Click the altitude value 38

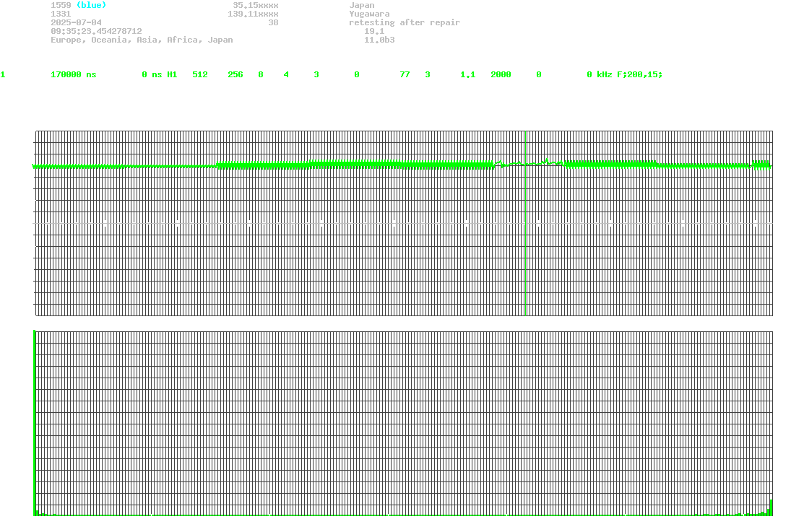pyautogui.click(x=273, y=22)
